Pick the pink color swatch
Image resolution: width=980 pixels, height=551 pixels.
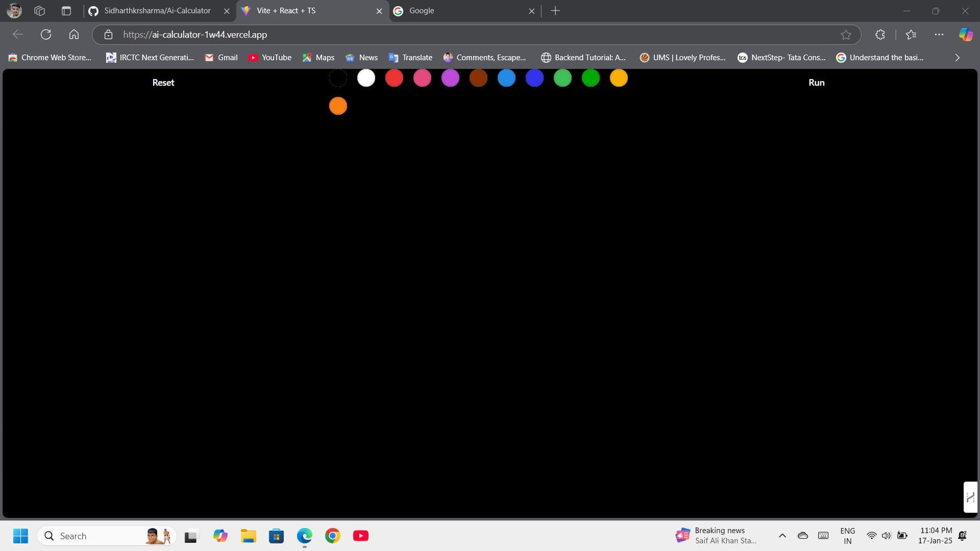click(x=422, y=78)
